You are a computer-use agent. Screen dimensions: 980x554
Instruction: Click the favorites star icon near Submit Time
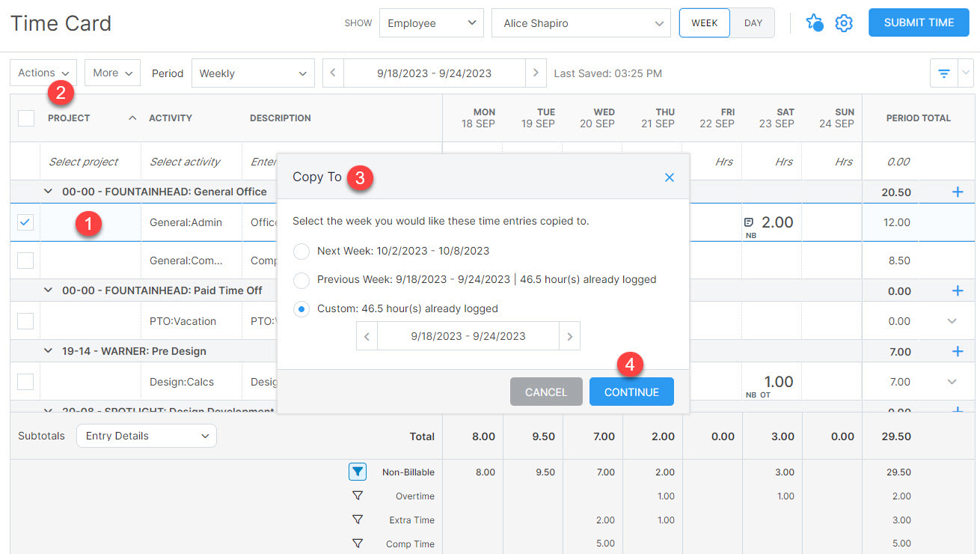click(x=814, y=23)
